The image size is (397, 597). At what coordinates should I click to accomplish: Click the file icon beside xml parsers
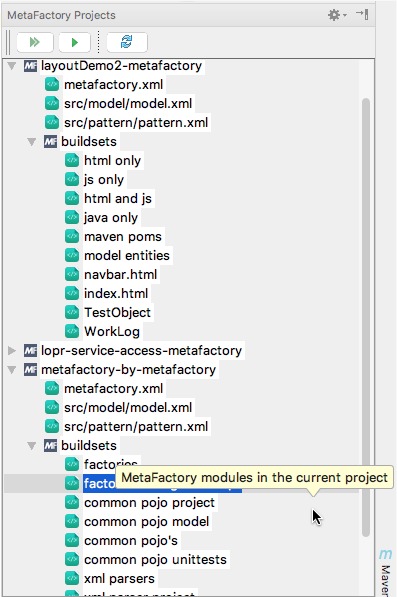coord(72,579)
